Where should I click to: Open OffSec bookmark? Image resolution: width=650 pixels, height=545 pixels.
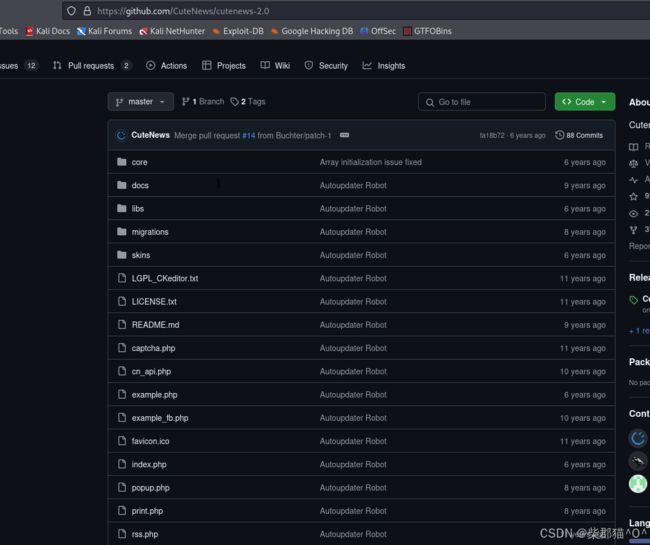pyautogui.click(x=378, y=31)
